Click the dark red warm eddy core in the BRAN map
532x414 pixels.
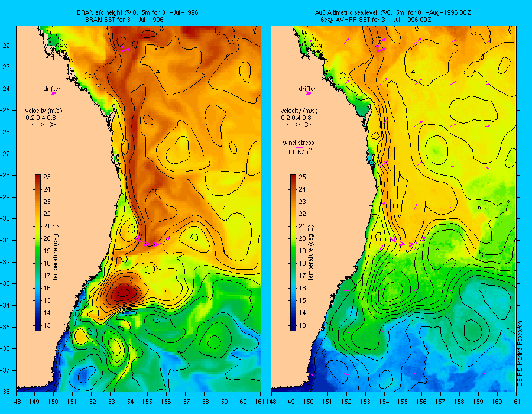click(124, 292)
